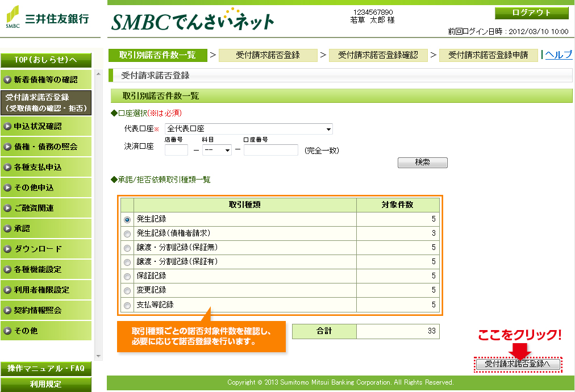Select 支払等記録 radio button
Image resolution: width=575 pixels, height=392 pixels.
(127, 306)
